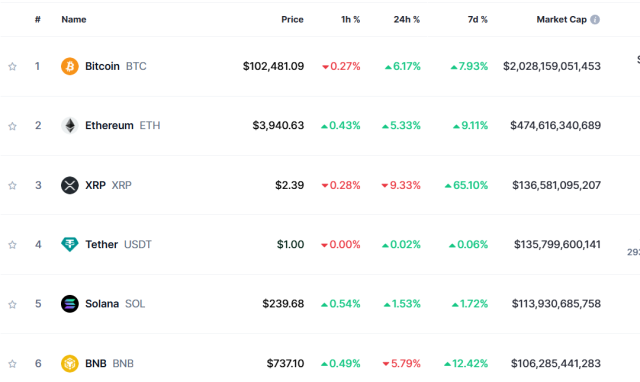
Task: Star Bitcoin to add to watchlist
Action: tap(13, 67)
